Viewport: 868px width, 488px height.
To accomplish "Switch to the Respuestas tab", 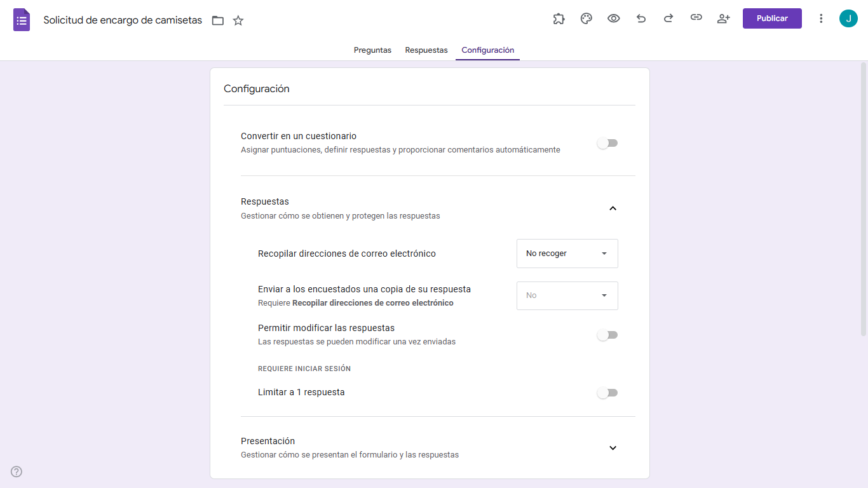I will tap(426, 50).
